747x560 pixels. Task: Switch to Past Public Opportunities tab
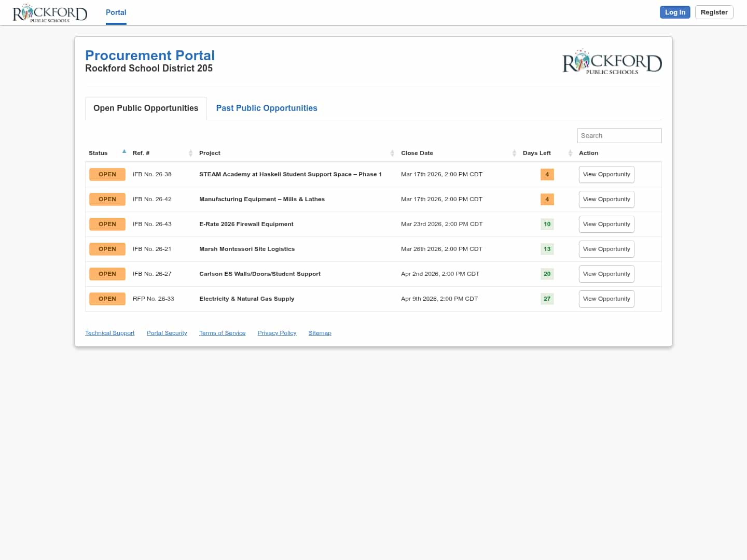point(267,108)
